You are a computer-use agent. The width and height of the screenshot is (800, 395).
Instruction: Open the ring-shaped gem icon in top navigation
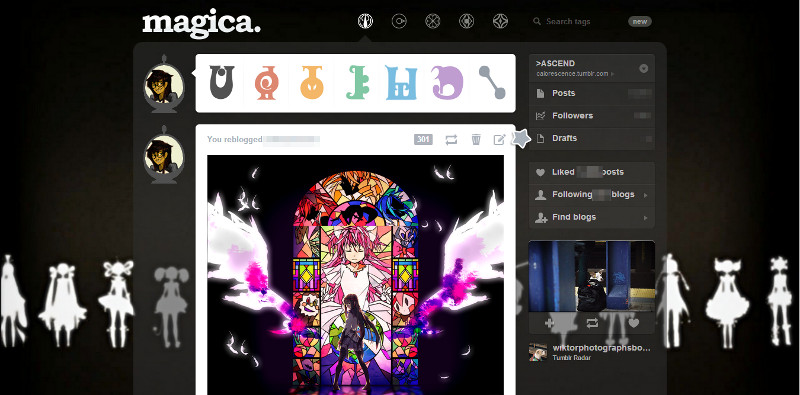point(399,21)
